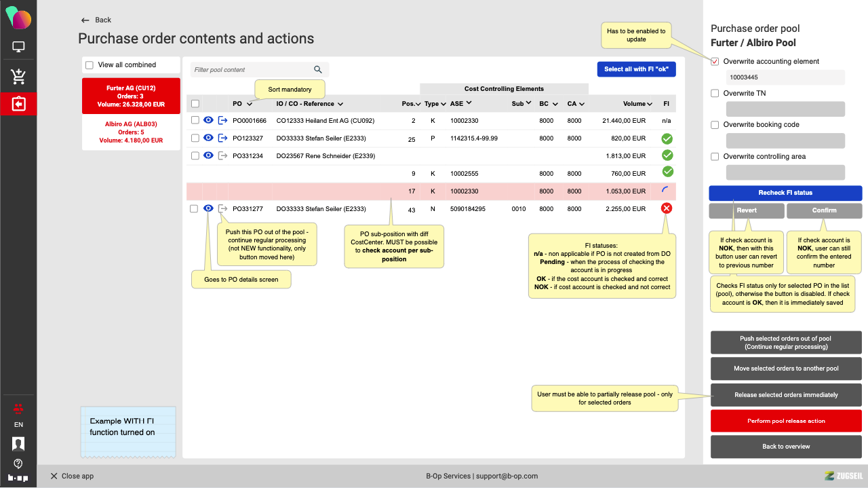Expand the Volume column sort arrow
The width and height of the screenshot is (868, 488).
(x=650, y=104)
